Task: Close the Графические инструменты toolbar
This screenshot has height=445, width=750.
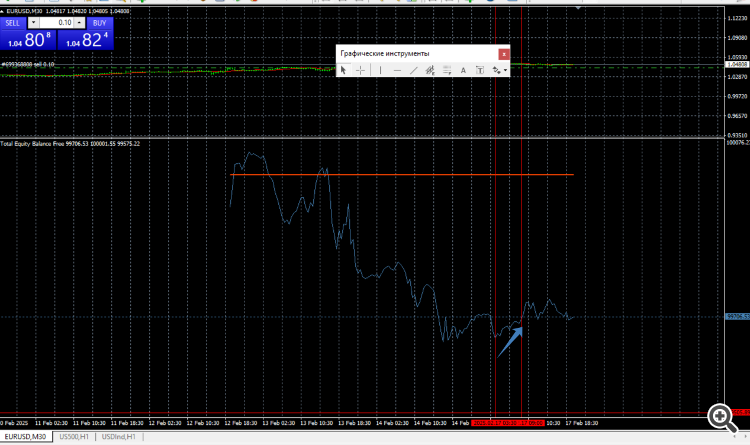Action: pyautogui.click(x=504, y=54)
